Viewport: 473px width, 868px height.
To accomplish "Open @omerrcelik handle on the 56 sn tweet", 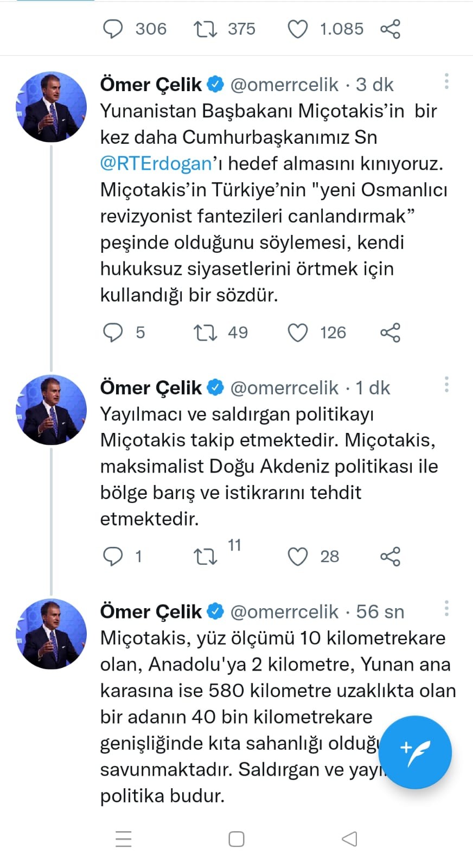I will (284, 611).
